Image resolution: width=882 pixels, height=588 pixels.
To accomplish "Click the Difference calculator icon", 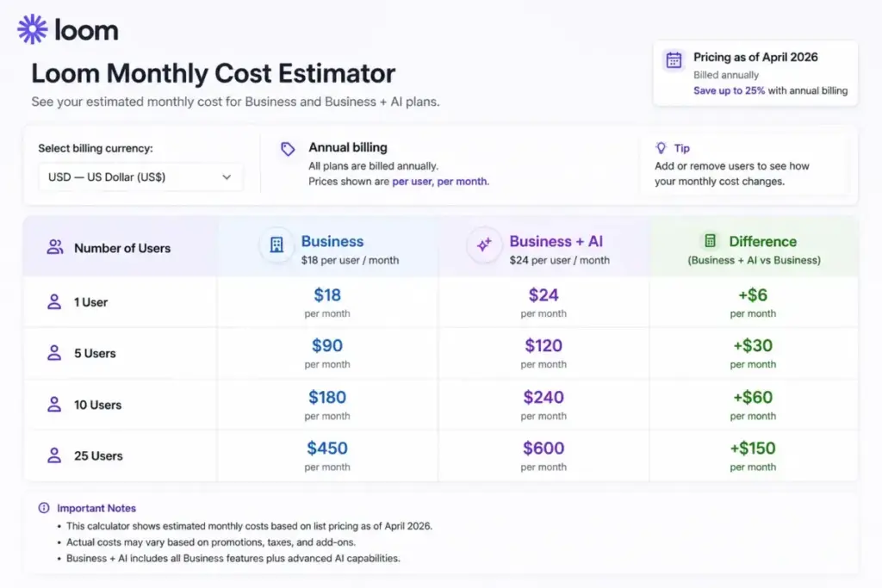I will coord(710,240).
